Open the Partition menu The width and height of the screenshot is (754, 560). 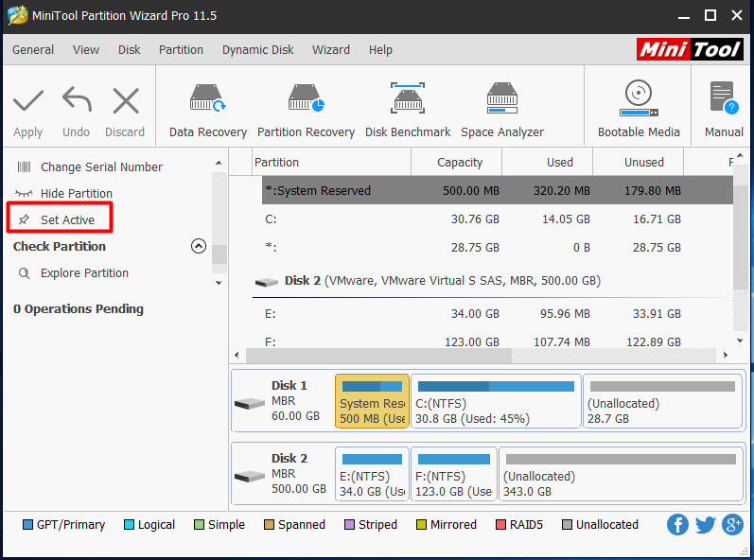point(181,50)
